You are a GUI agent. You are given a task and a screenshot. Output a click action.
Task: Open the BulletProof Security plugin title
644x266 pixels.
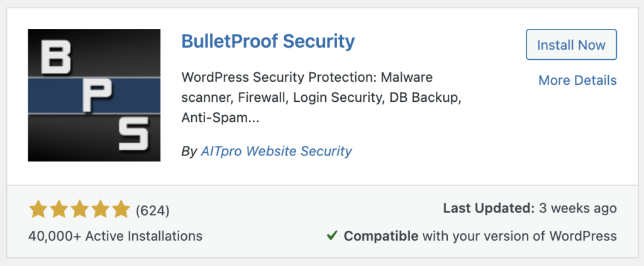pos(268,42)
